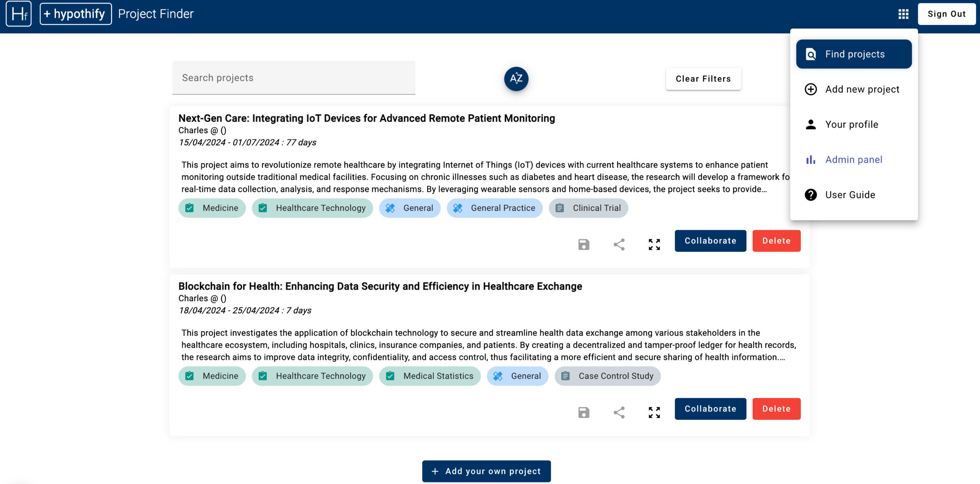The image size is (980, 484).
Task: Expand the Blockchain for Health project
Action: pyautogui.click(x=654, y=412)
